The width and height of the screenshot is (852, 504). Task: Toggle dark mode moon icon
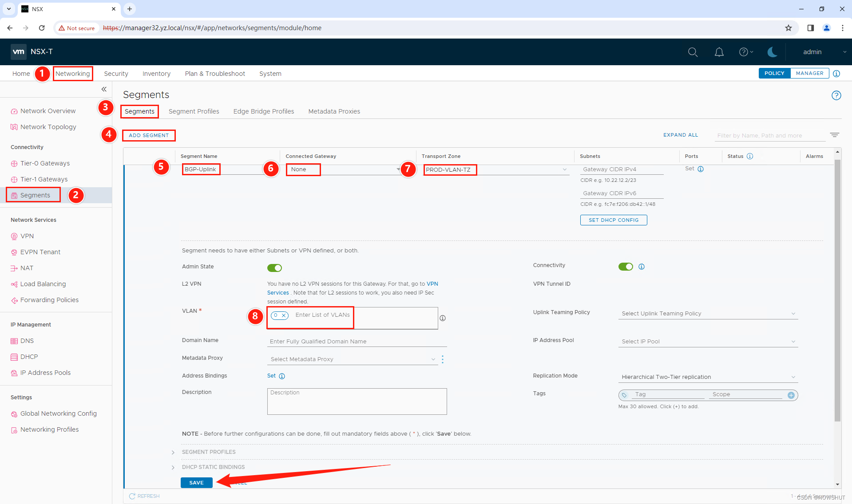pyautogui.click(x=772, y=52)
